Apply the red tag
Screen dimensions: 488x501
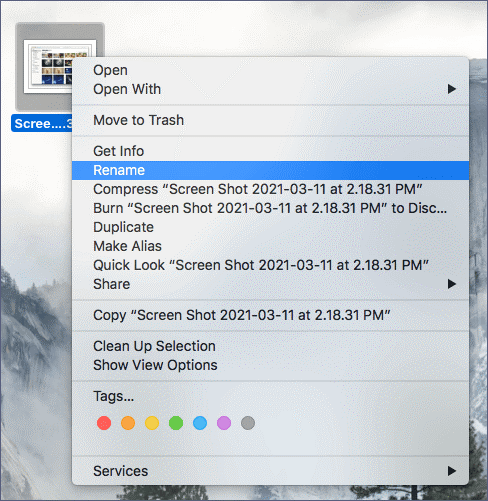(104, 423)
